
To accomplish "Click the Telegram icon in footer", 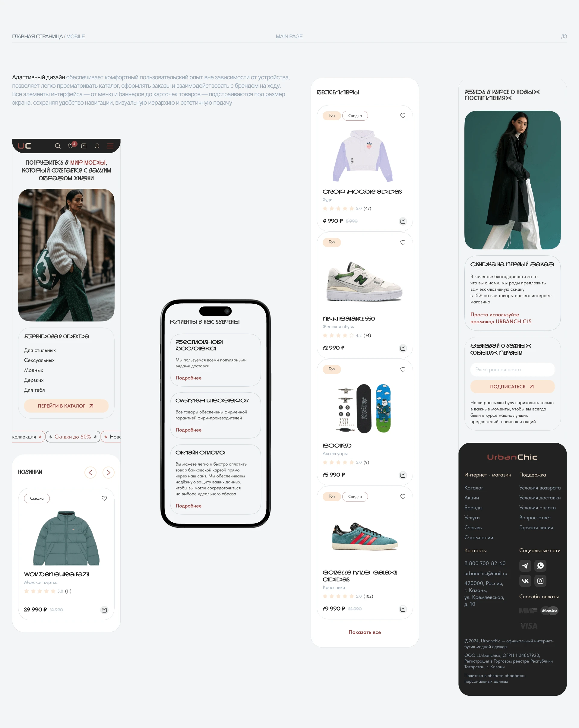I will (x=525, y=565).
